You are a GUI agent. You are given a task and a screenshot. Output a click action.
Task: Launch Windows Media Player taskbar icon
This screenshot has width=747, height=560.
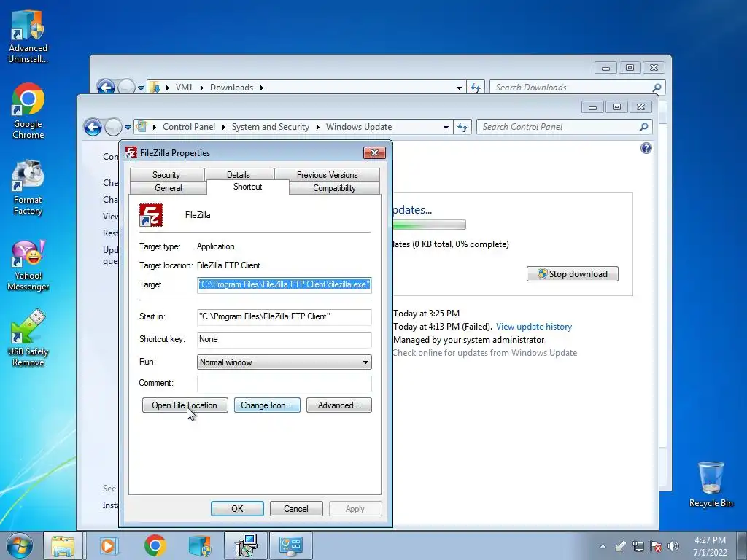(x=109, y=545)
